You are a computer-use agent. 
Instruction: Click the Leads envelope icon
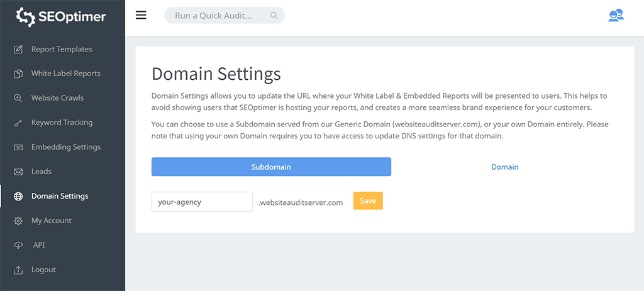pyautogui.click(x=18, y=172)
